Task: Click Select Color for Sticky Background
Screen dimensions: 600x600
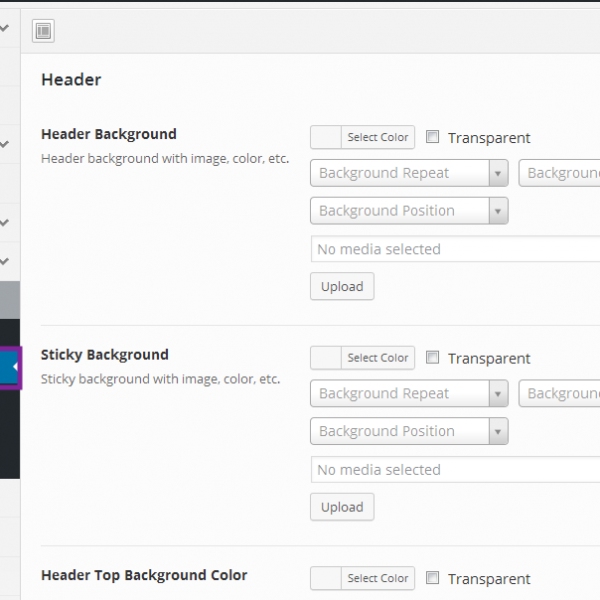Action: click(377, 358)
